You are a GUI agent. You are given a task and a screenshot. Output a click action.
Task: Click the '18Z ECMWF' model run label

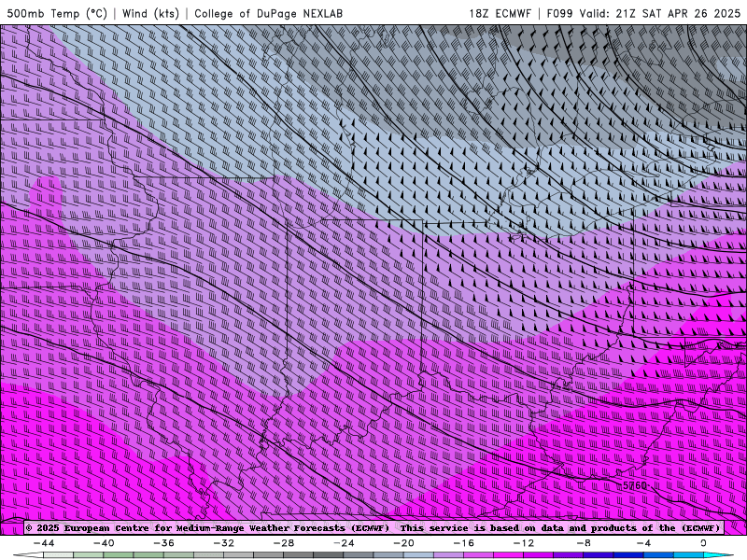(x=500, y=13)
